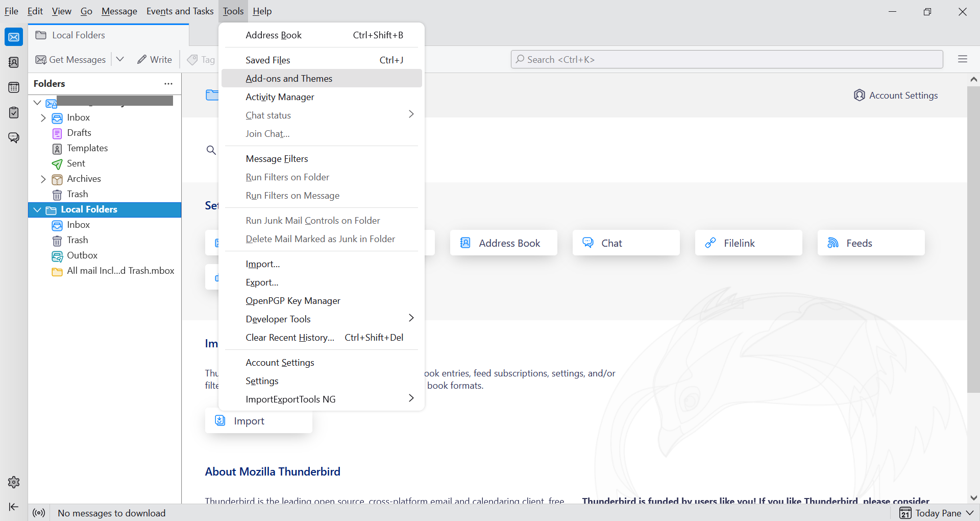
Task: Click the online status icon in status bar
Action: click(39, 513)
